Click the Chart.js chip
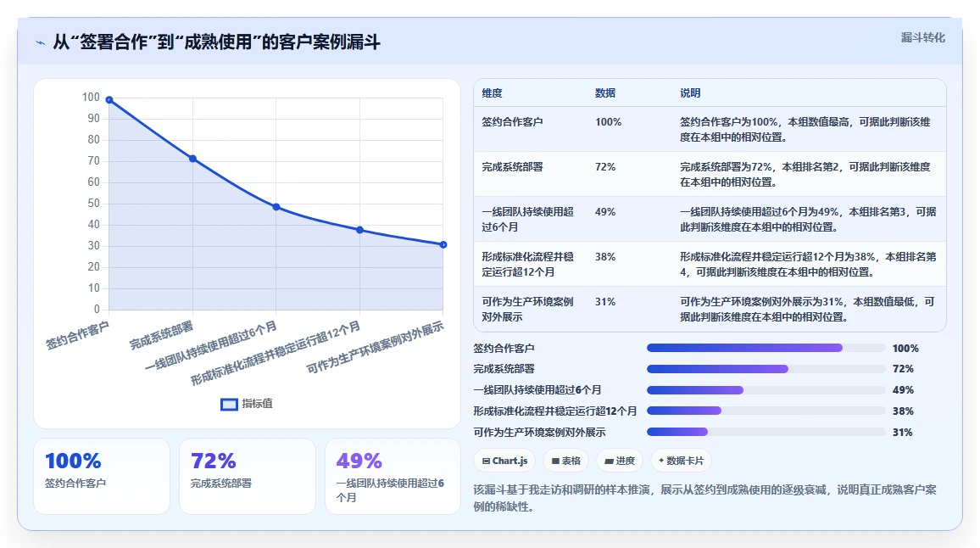Screen dimensions: 980x548 [504, 461]
